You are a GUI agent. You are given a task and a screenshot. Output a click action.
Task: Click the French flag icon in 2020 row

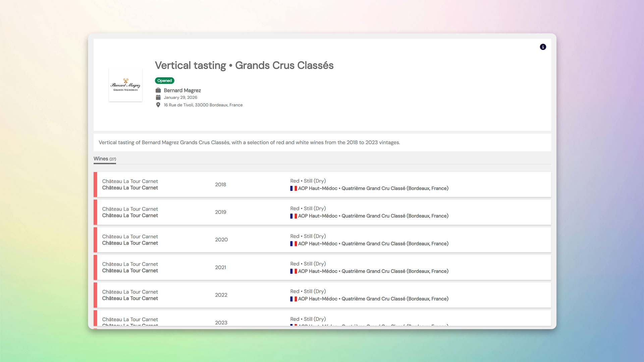pos(293,244)
